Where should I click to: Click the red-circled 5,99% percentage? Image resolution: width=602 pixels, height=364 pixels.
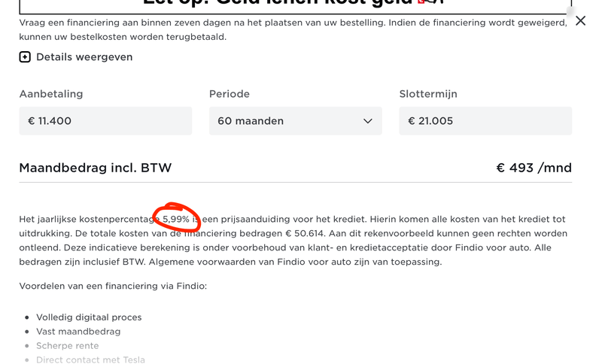[x=177, y=219]
